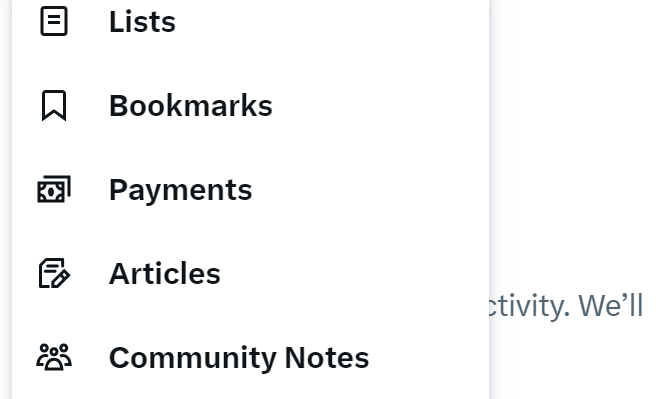The width and height of the screenshot is (659, 399).
Task: Click the "Articles" text label
Action: (165, 274)
